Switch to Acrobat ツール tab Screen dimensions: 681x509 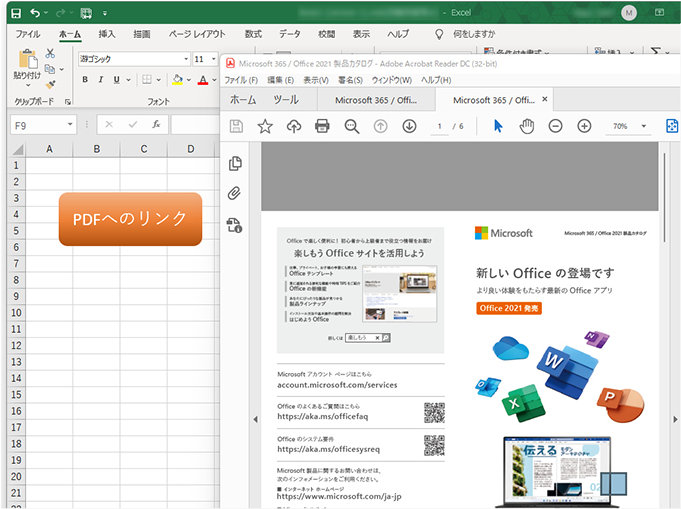click(286, 100)
